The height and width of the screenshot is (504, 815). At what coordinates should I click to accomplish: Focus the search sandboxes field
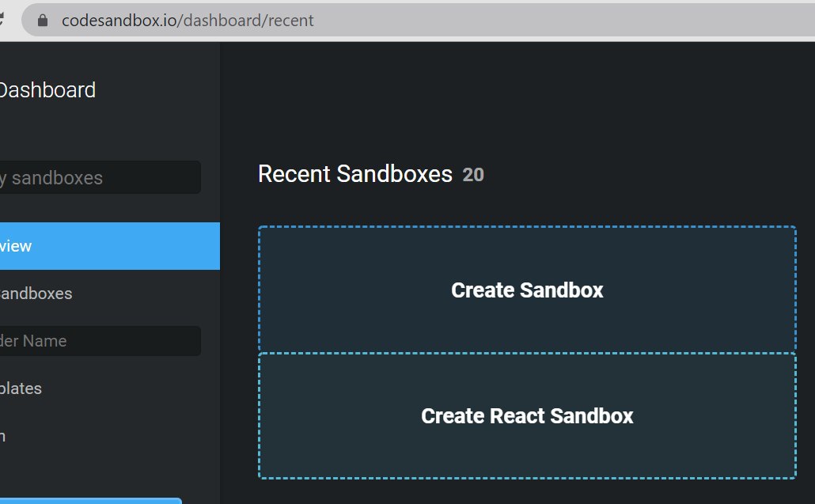coord(100,178)
